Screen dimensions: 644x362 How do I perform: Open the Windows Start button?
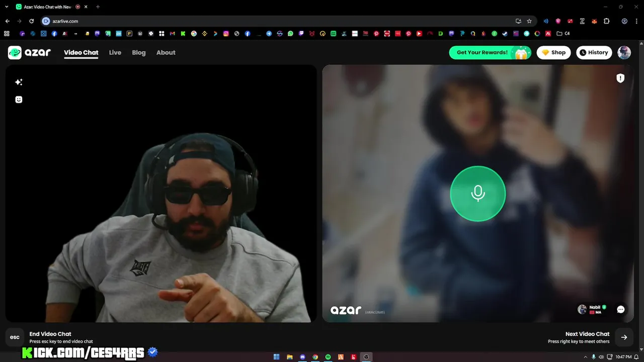(276, 357)
